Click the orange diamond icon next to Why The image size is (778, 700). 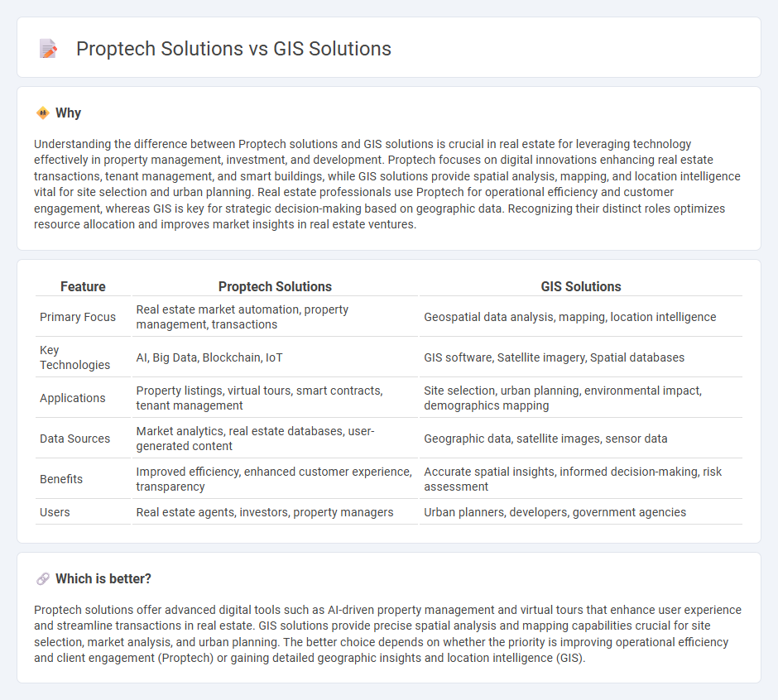pyautogui.click(x=43, y=113)
